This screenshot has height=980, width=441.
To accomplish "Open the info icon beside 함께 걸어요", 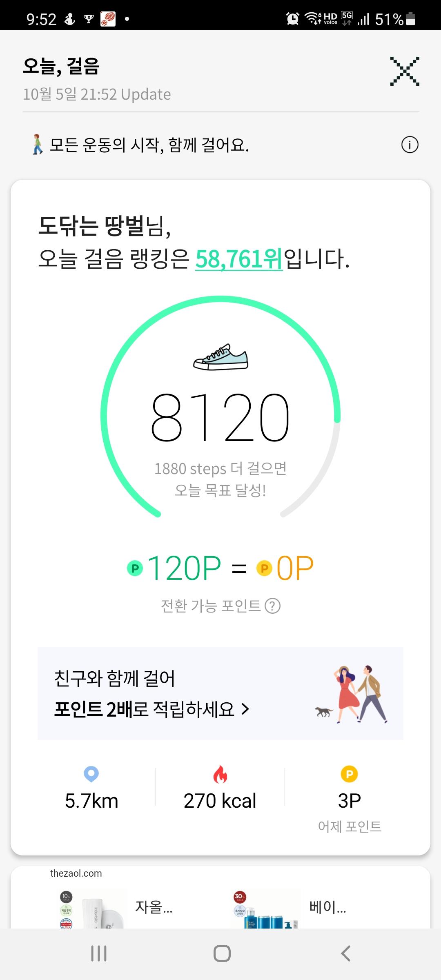I will coord(410,145).
